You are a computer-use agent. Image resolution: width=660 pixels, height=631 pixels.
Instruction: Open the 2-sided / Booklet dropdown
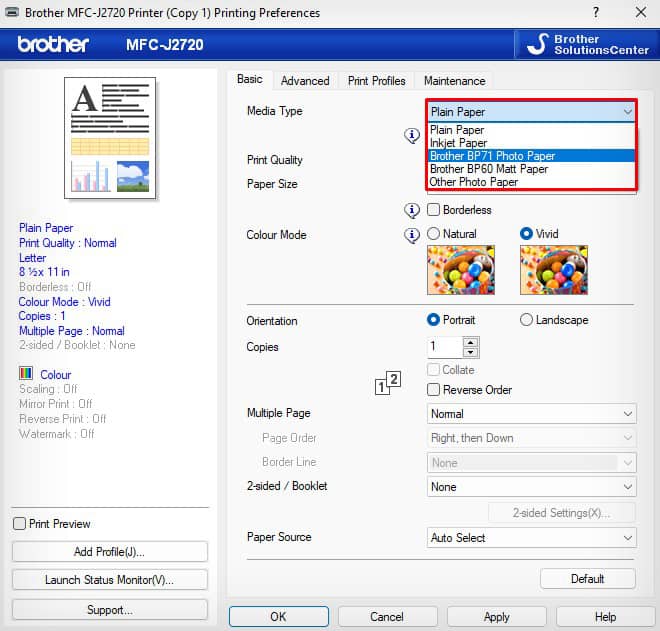click(x=531, y=487)
